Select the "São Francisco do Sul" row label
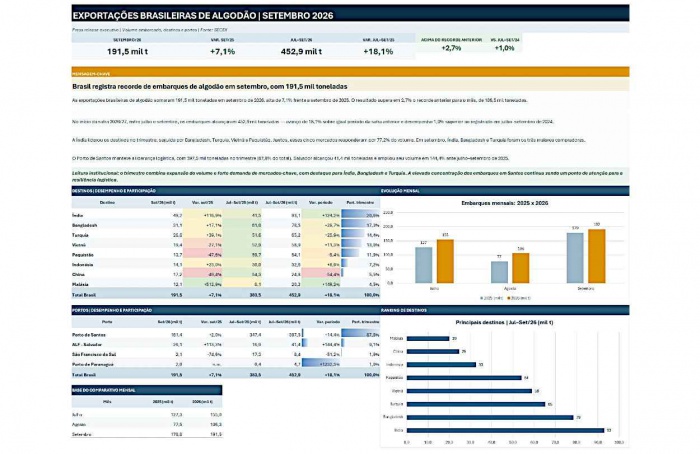Viewport: 700px width, 454px height. coord(94,354)
